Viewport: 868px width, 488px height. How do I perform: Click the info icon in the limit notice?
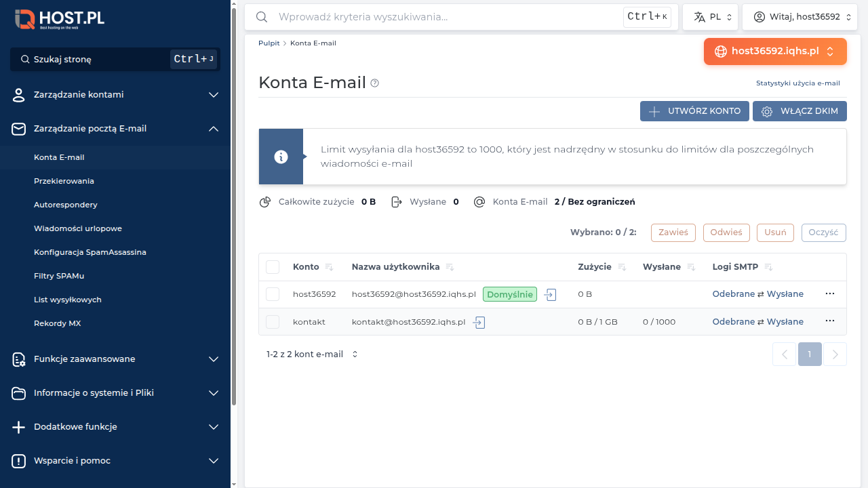pyautogui.click(x=281, y=157)
